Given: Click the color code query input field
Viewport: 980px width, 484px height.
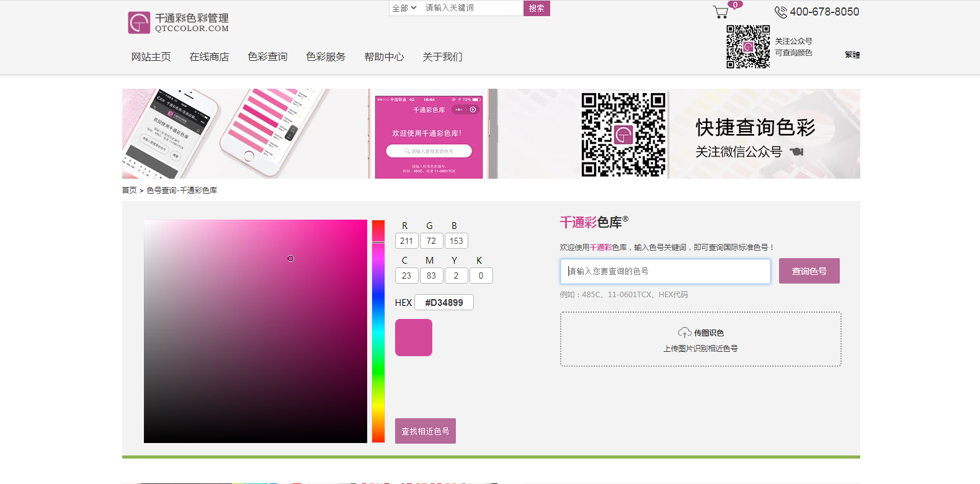Looking at the screenshot, I should click(x=666, y=271).
